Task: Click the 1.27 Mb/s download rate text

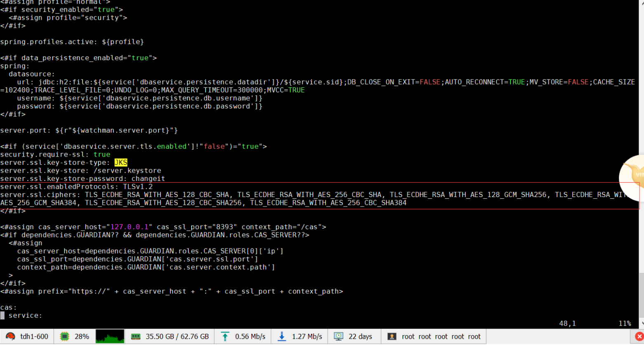Action: point(307,337)
